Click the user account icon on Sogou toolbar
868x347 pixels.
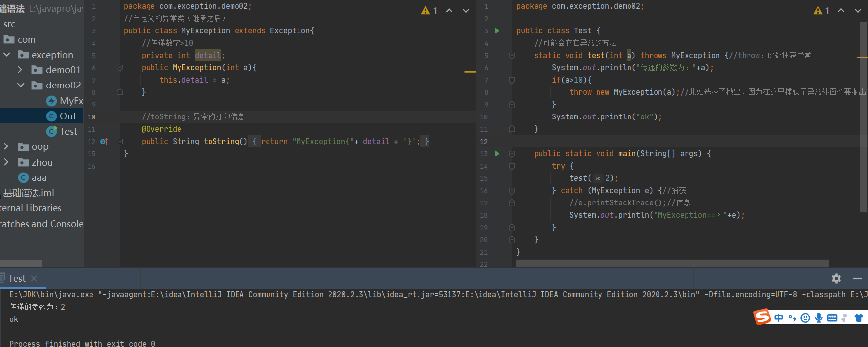pyautogui.click(x=846, y=318)
